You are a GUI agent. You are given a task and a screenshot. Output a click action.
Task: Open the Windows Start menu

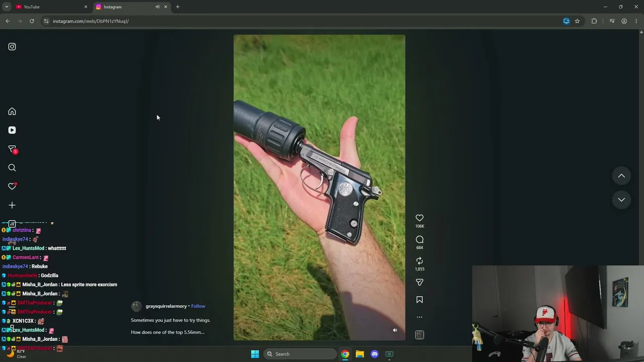[x=255, y=354]
